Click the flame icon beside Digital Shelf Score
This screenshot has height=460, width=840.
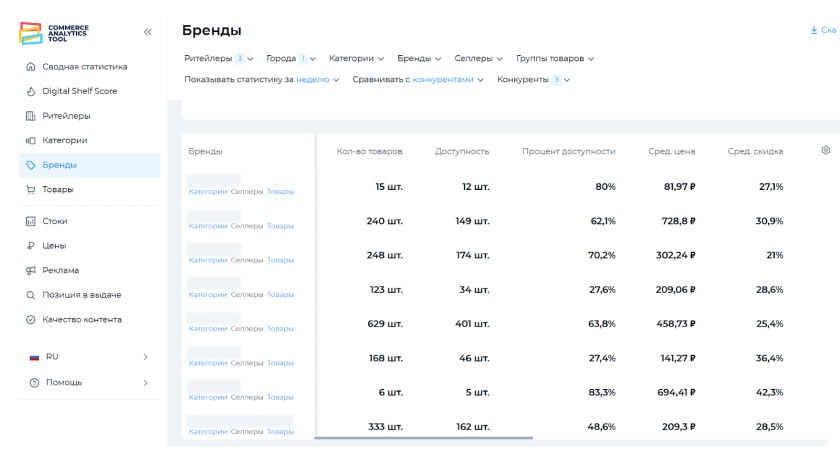pyautogui.click(x=31, y=91)
